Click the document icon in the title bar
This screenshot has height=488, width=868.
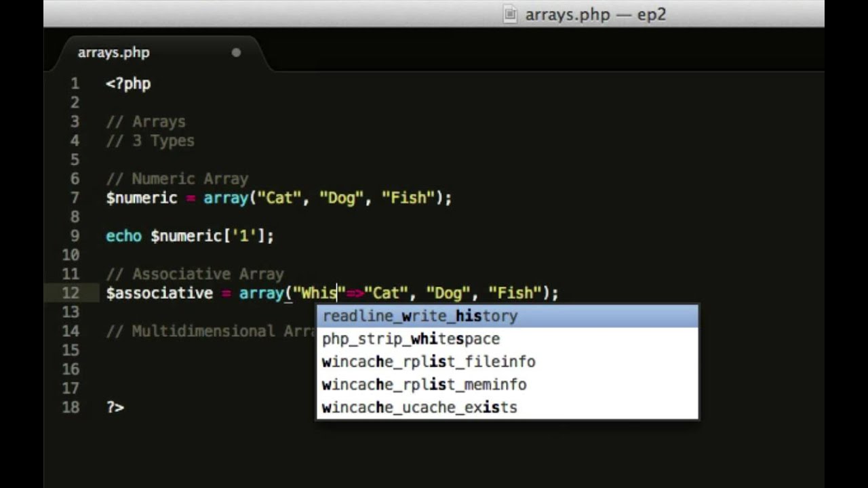510,14
